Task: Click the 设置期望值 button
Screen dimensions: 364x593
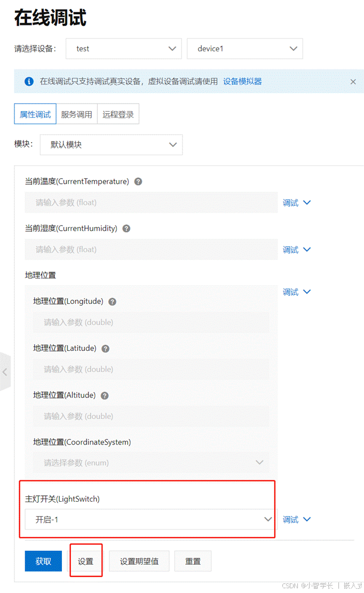Action: [139, 561]
